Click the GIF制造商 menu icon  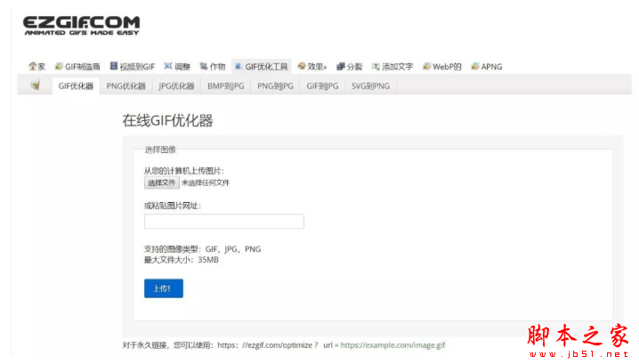coord(59,66)
